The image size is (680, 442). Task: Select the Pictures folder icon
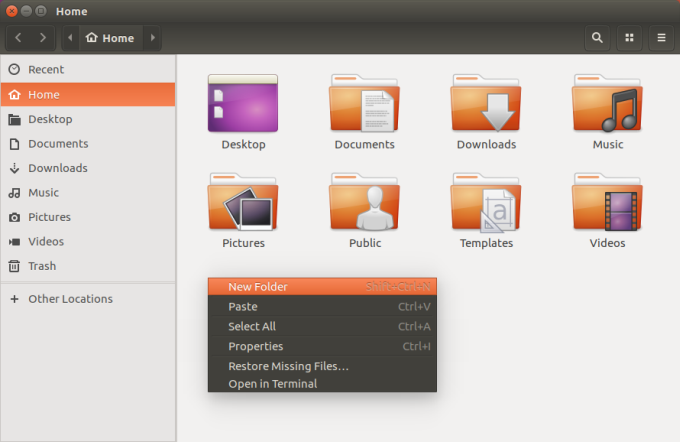243,203
